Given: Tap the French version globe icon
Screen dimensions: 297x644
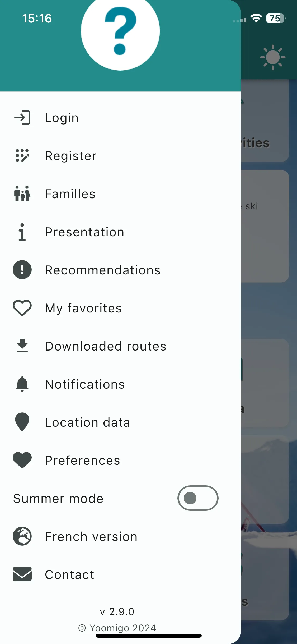Looking at the screenshot, I should coord(22,536).
